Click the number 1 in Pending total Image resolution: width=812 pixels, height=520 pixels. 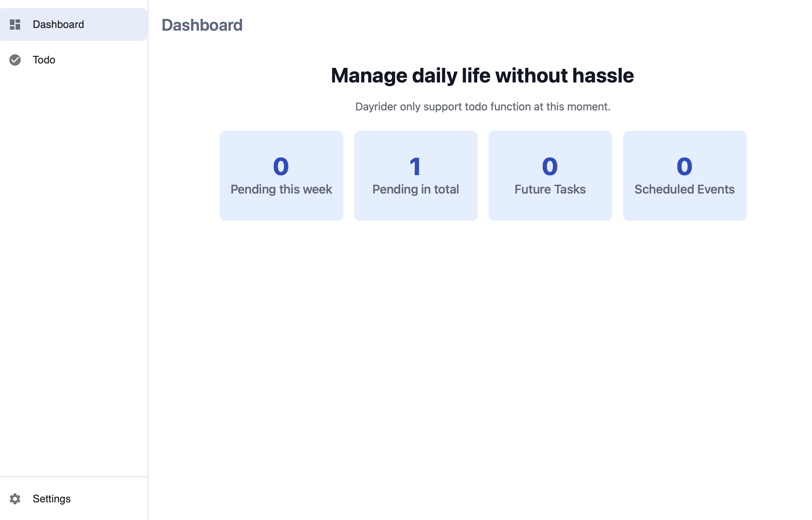point(415,167)
